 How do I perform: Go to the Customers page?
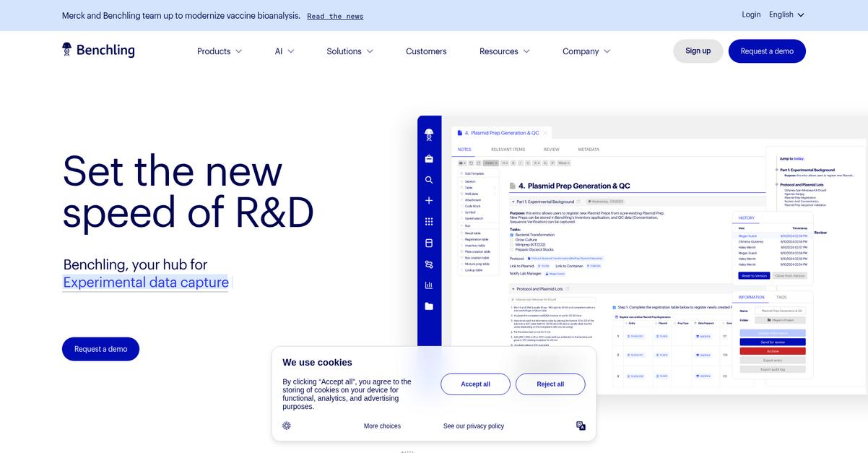[x=426, y=51]
